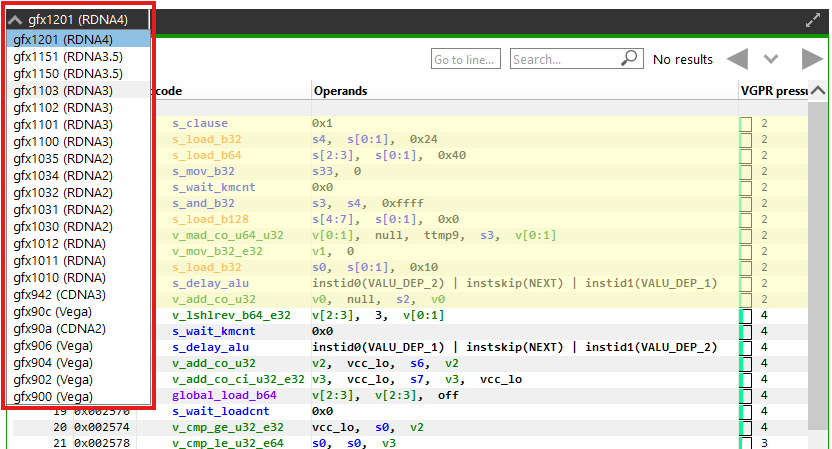Click the Go to line input field
Image resolution: width=832 pixels, height=449 pixels.
(x=465, y=59)
